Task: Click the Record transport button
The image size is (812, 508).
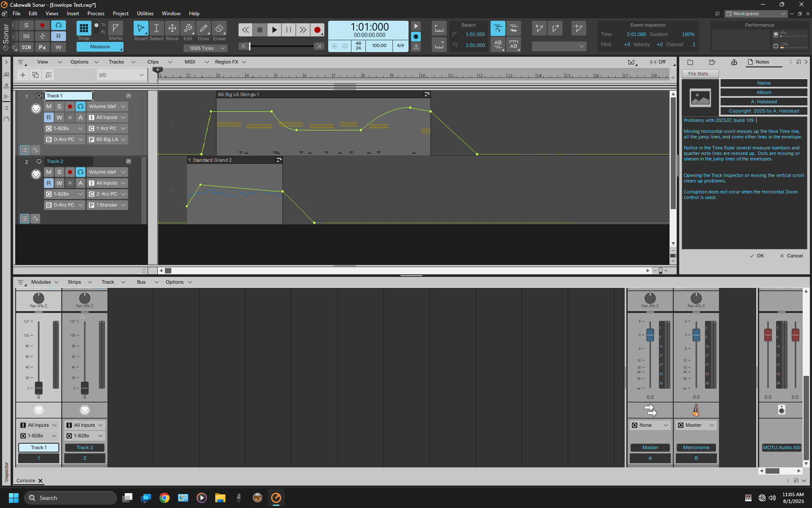Action: coord(317,30)
